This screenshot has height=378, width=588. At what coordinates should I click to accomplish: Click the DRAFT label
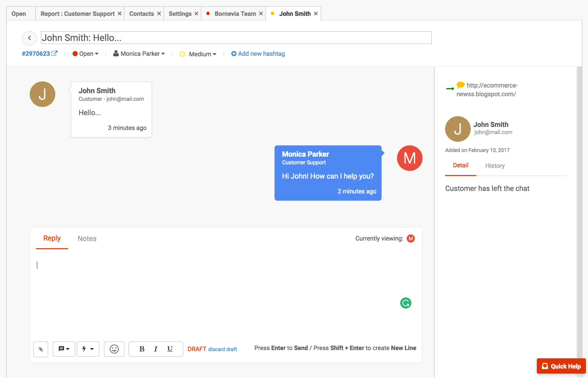coord(197,349)
